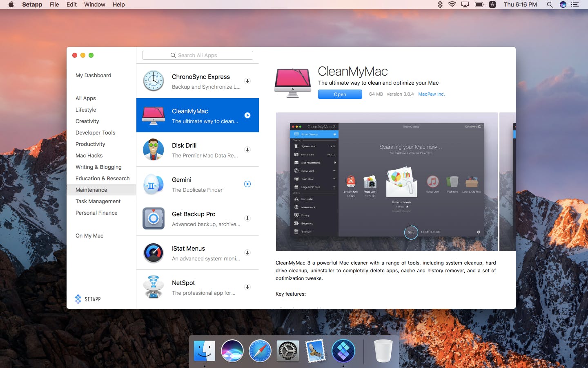Click the blue Open button for CleanMyMac
This screenshot has width=588, height=368.
pos(340,94)
